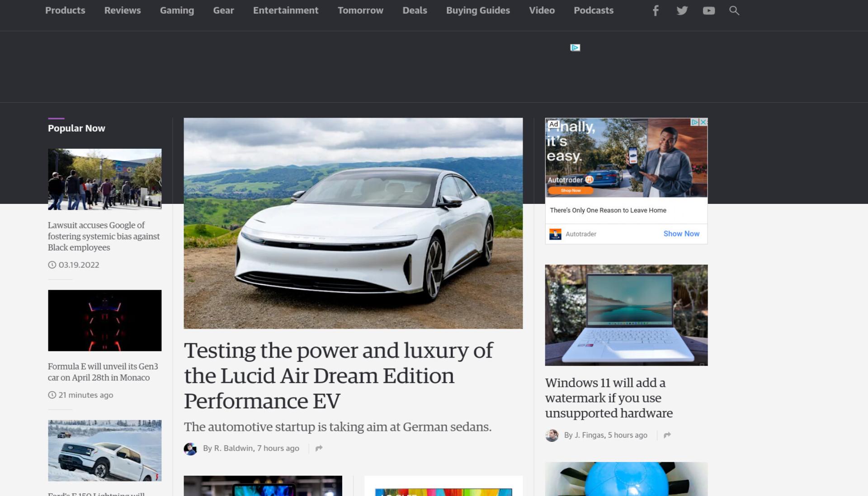Click the white Lucid Air car image
868x496 pixels.
click(x=353, y=223)
